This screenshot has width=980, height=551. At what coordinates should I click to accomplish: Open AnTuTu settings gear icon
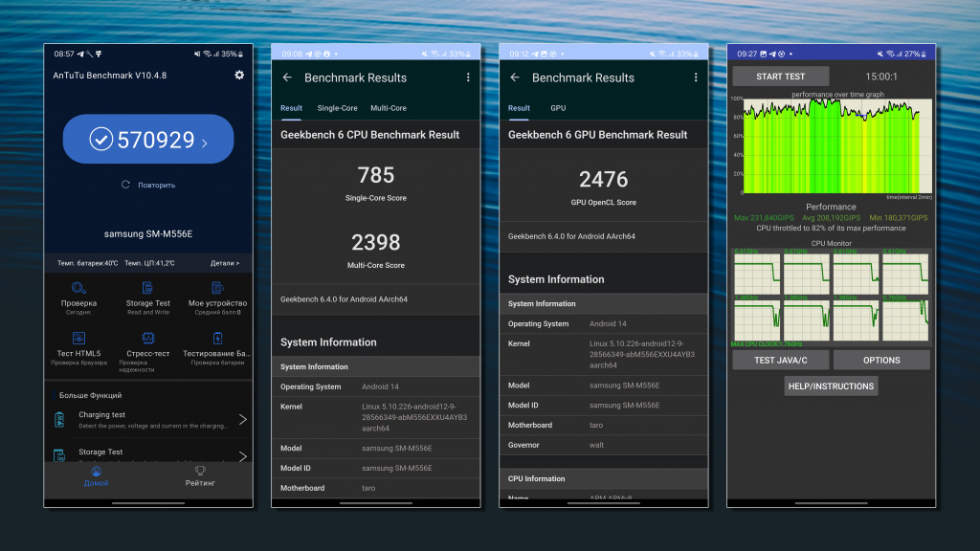(239, 76)
